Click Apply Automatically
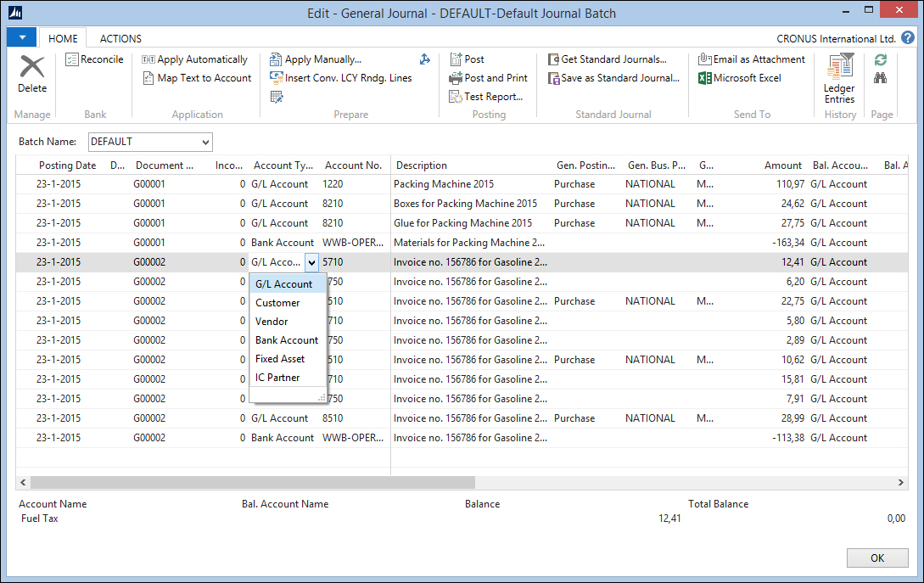This screenshot has width=924, height=583. [196, 59]
